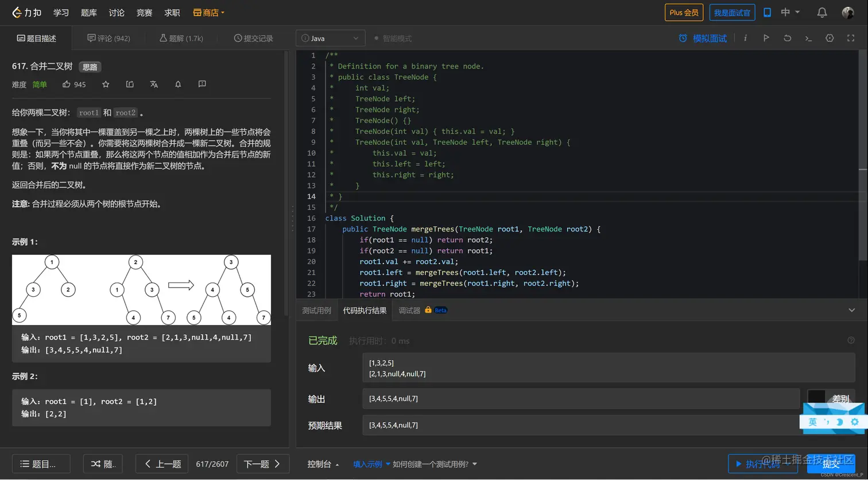The height and width of the screenshot is (480, 868).
Task: Go to 求职 in top navigation
Action: 172,12
